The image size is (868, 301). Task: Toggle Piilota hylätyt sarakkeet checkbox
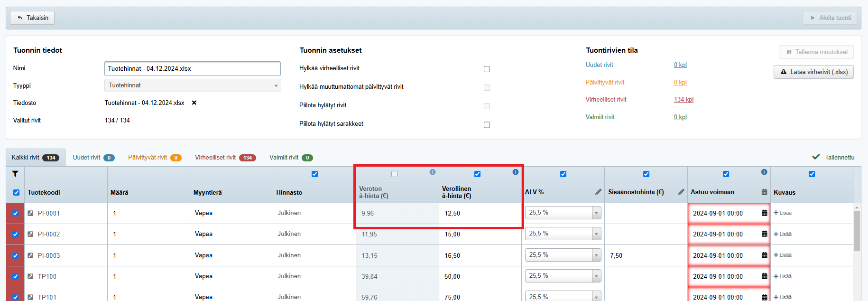(x=487, y=125)
